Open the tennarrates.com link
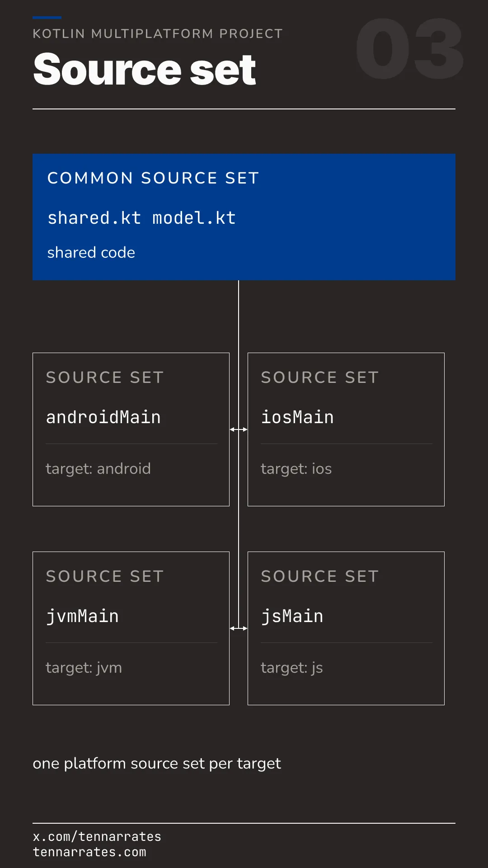This screenshot has height=868, width=488. 89,852
